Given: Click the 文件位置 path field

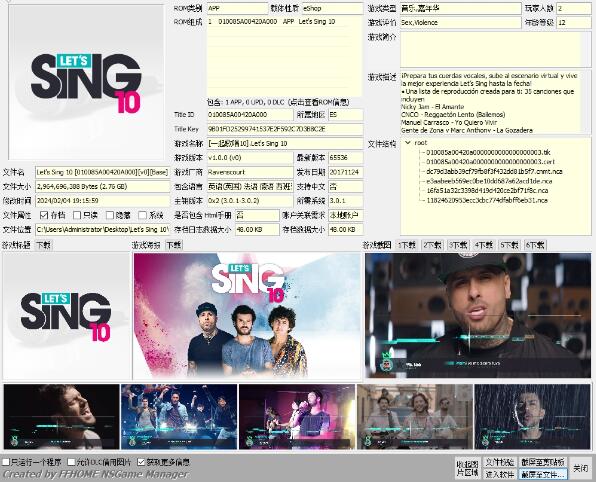Looking at the screenshot, I should (x=102, y=230).
